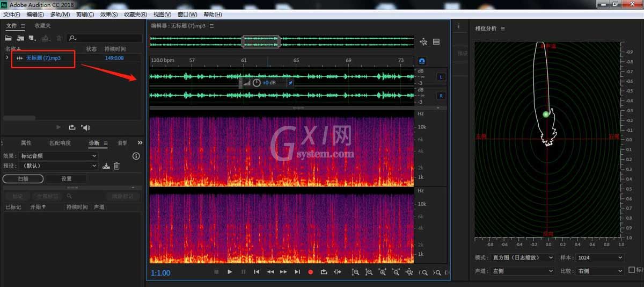Click the Rewind button
Viewport: 644px width, 287px height.
tap(270, 272)
